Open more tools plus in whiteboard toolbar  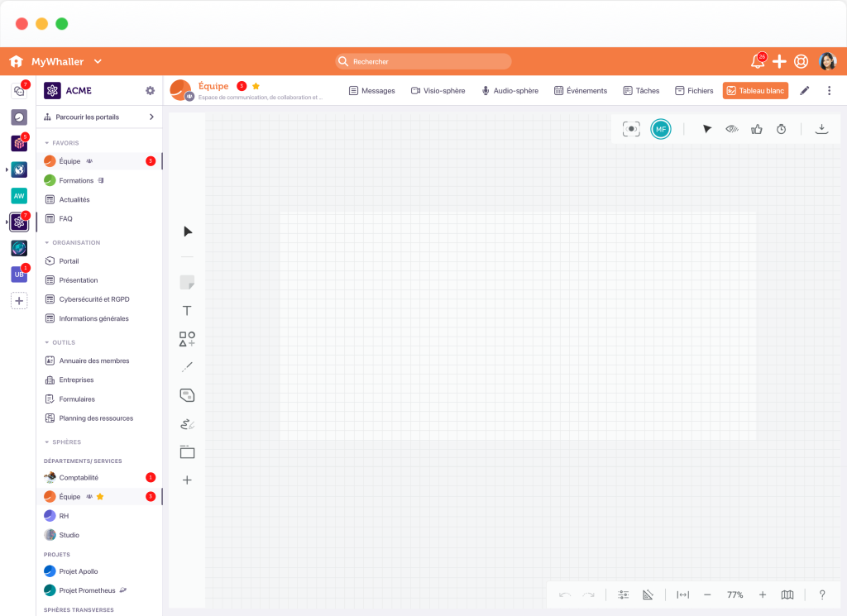point(187,480)
